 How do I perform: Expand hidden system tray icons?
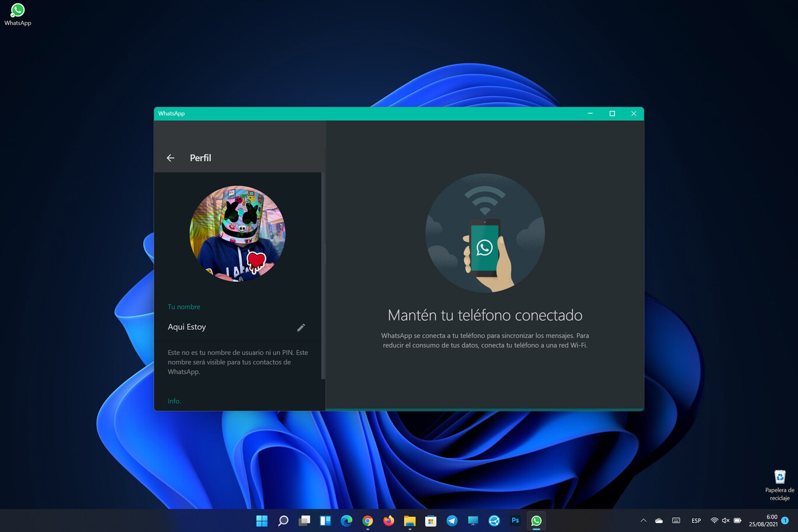643,520
